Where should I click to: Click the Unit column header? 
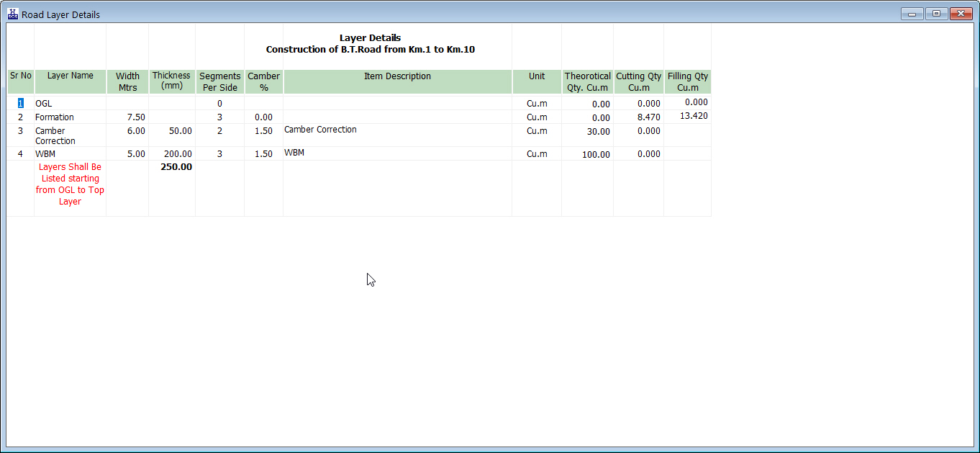click(x=537, y=81)
